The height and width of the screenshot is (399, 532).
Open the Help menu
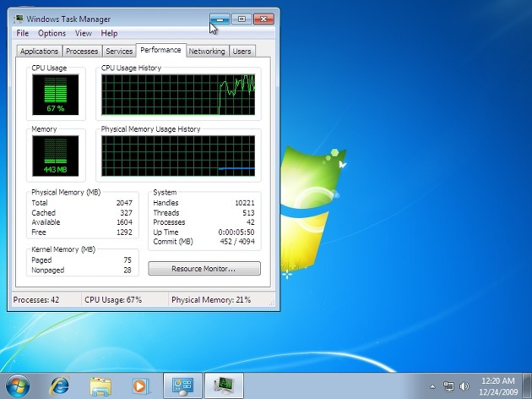tap(109, 33)
